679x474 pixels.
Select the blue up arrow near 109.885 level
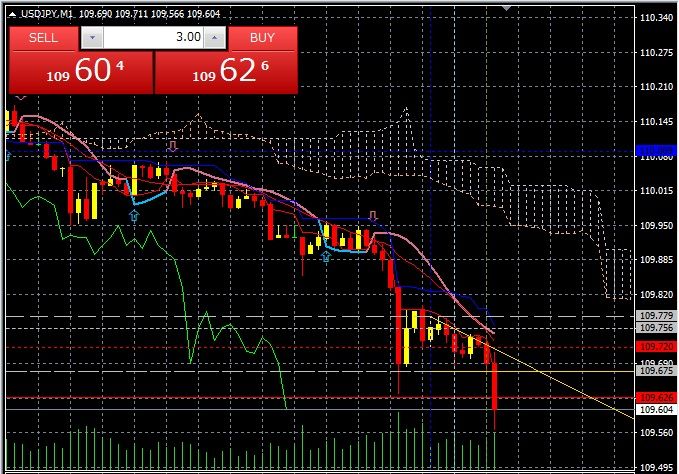pos(326,257)
